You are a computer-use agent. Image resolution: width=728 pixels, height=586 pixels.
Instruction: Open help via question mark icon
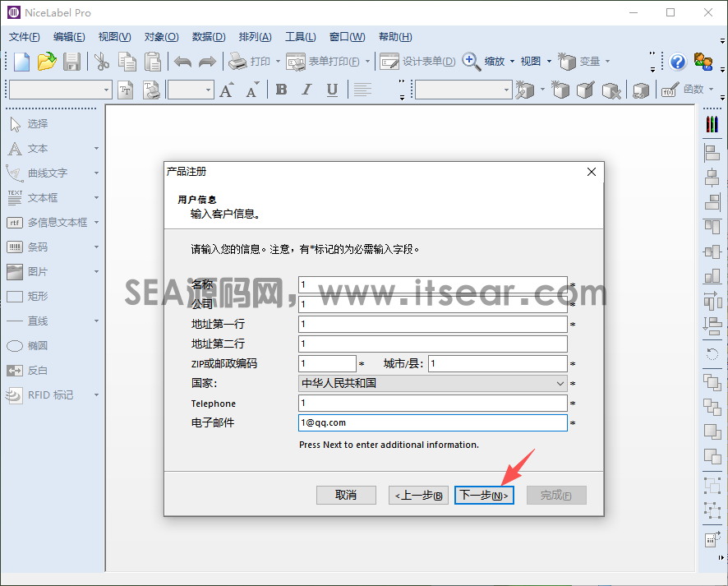[677, 62]
